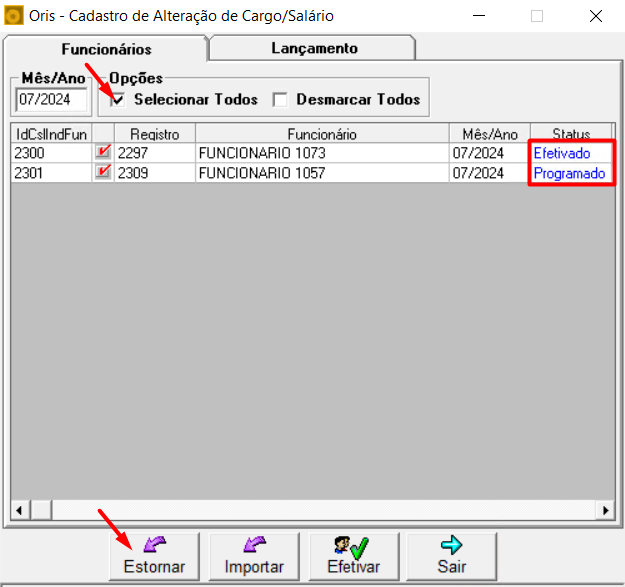Screen dimensions: 625x587
Task: Click the Mês/Ano input field 07/2024
Action: coord(51,100)
